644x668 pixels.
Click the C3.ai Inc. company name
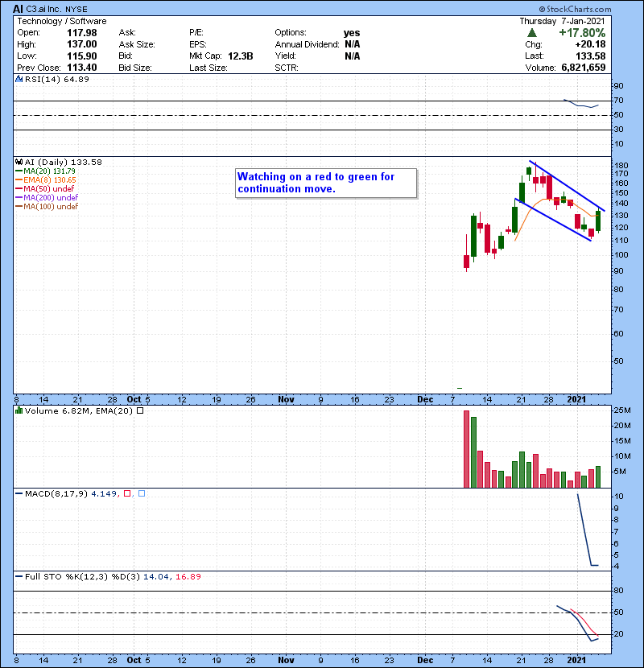[43, 9]
